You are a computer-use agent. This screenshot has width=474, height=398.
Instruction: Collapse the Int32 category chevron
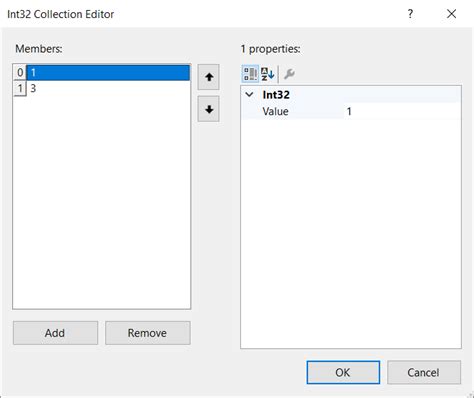tap(249, 95)
